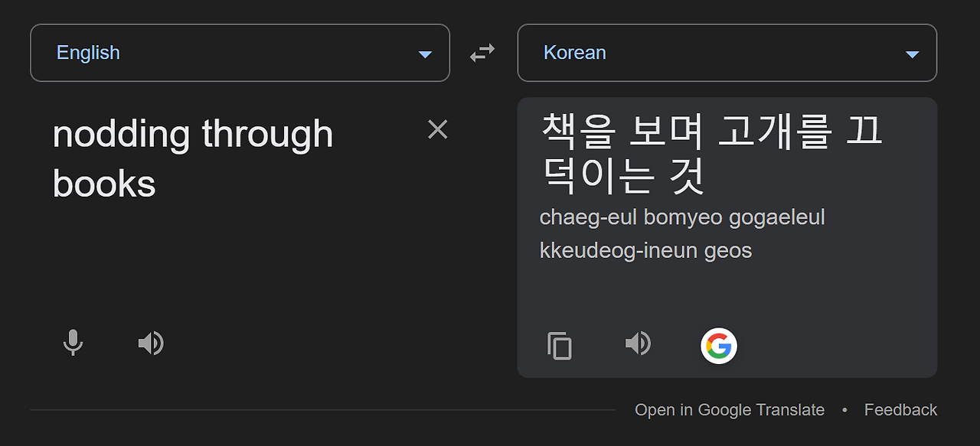Viewport: 980px width, 446px height.
Task: Expand the chevron next to Korean
Action: pyautogui.click(x=912, y=54)
